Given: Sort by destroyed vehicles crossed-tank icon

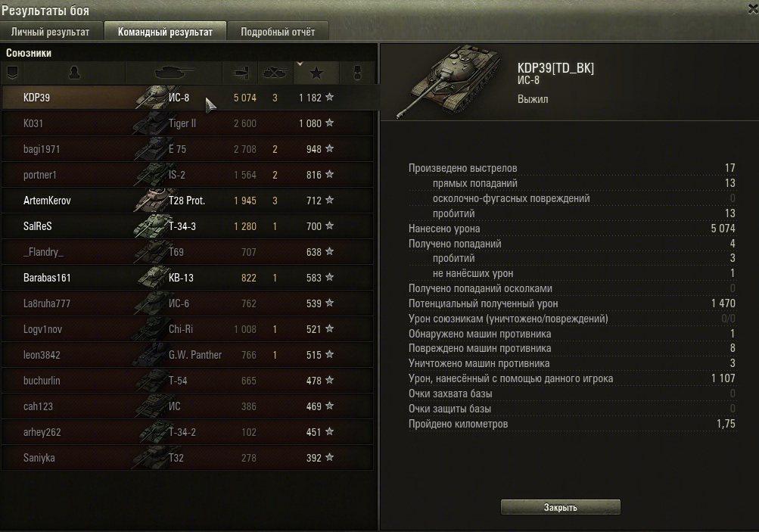Looking at the screenshot, I should click(275, 73).
